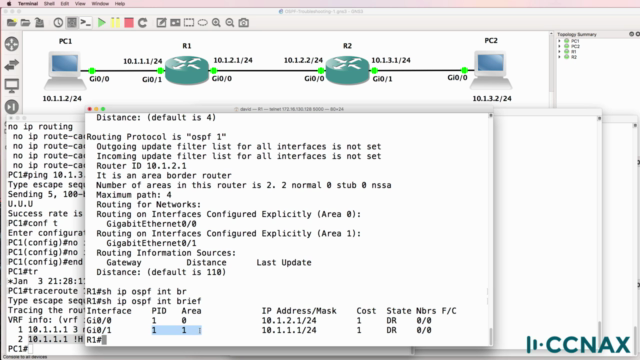This screenshot has height=360, width=640.
Task: Click the GNS3 canvas vertical scrollbar
Action: point(551,63)
